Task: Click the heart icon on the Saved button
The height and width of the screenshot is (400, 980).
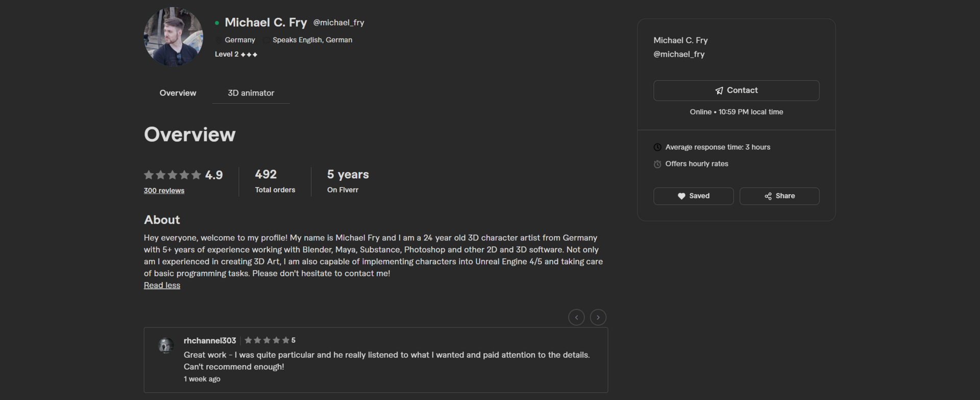Action: (x=681, y=196)
